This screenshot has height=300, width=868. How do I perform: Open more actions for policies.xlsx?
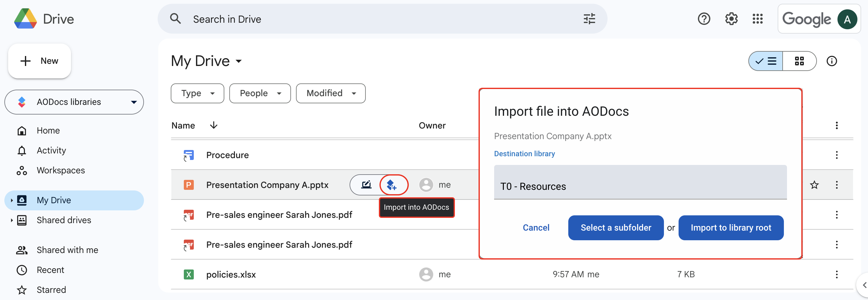pyautogui.click(x=837, y=274)
